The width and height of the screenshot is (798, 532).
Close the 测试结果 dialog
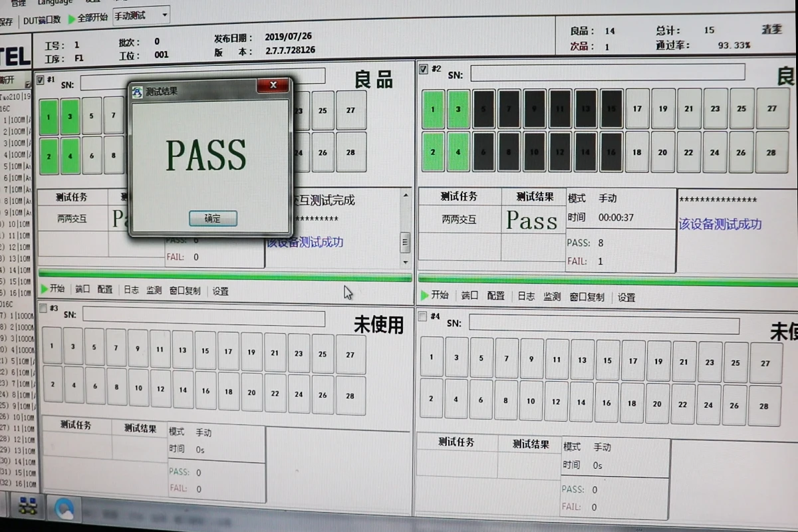273,85
